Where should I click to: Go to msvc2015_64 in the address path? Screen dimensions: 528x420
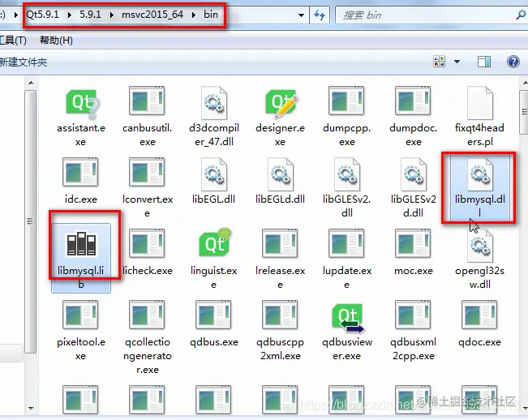tap(152, 15)
